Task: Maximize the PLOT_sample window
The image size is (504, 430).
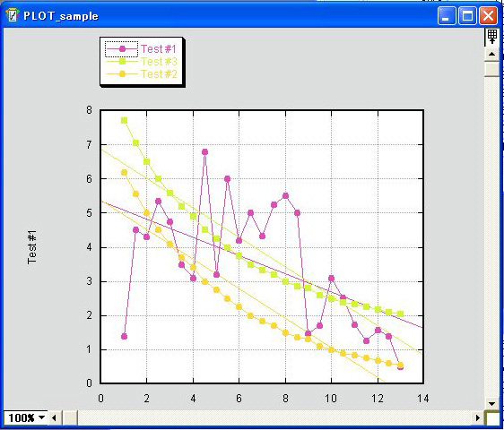Action: pos(467,16)
